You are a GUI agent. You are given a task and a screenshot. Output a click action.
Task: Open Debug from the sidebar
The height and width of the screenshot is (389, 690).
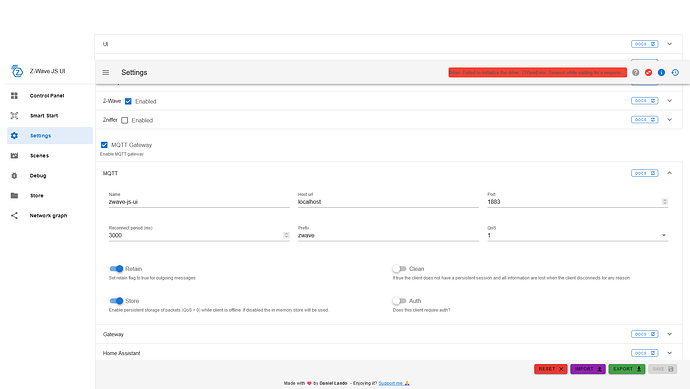click(50, 176)
